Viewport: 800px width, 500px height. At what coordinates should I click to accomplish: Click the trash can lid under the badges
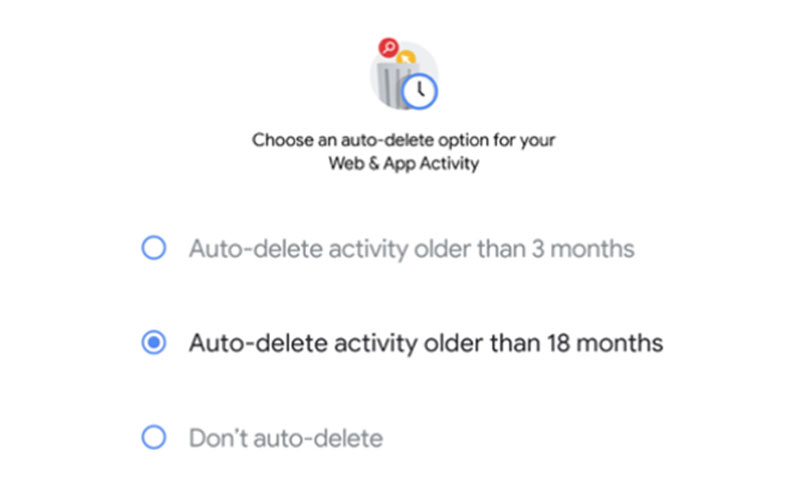pyautogui.click(x=397, y=67)
